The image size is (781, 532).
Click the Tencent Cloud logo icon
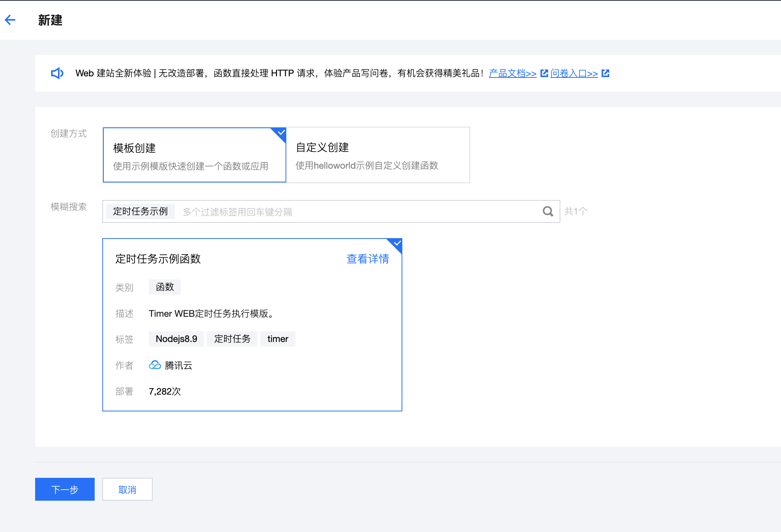[155, 365]
